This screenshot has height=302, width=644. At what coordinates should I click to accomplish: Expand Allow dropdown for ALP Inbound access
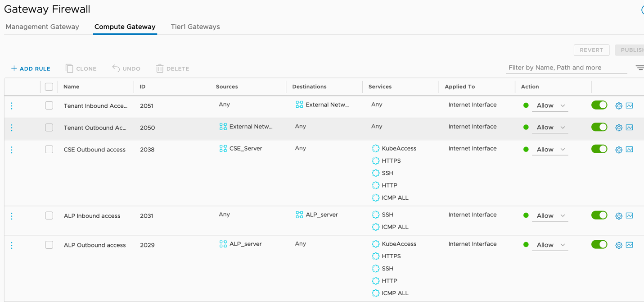[x=550, y=216]
